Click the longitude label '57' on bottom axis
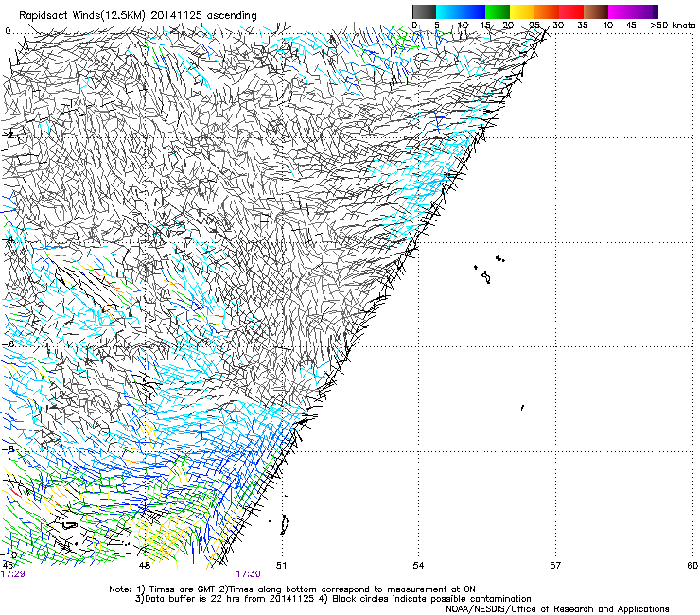This screenshot has width=700, height=615. (555, 566)
